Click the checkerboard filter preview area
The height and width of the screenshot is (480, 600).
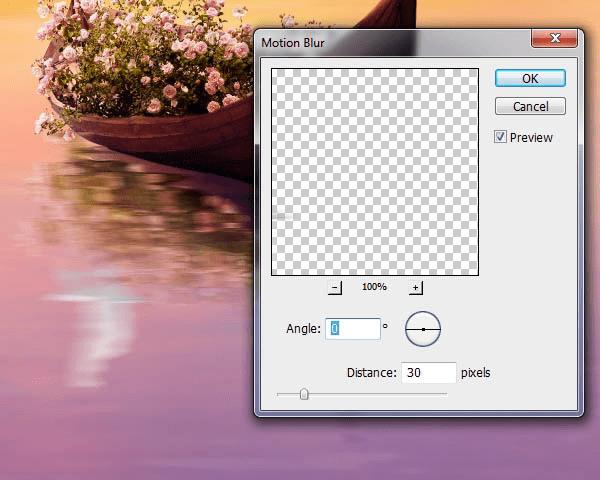(x=375, y=172)
